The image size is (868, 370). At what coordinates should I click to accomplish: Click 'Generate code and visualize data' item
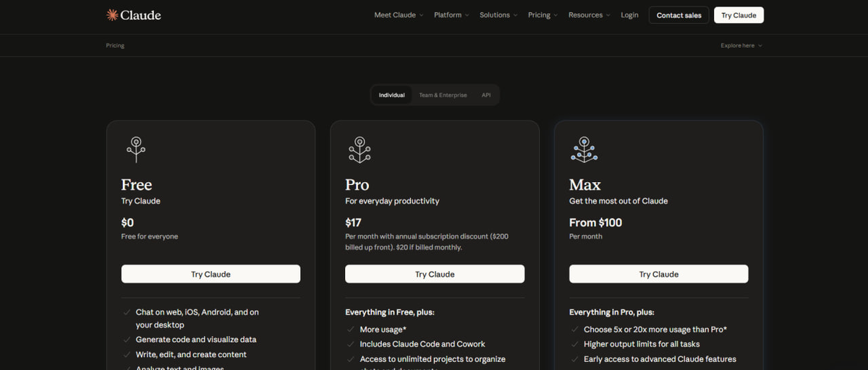tap(196, 340)
